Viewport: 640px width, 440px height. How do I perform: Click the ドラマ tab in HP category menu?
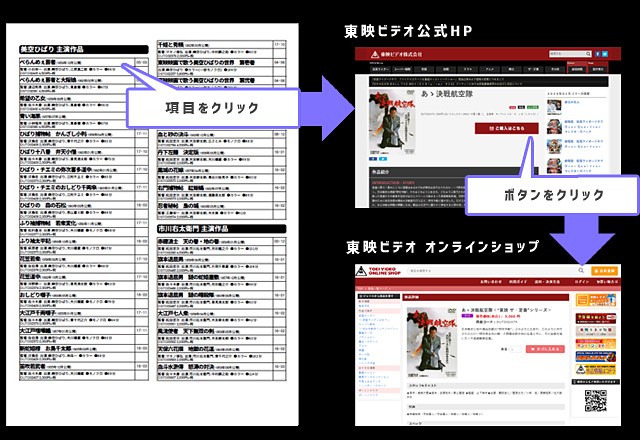coord(467,69)
